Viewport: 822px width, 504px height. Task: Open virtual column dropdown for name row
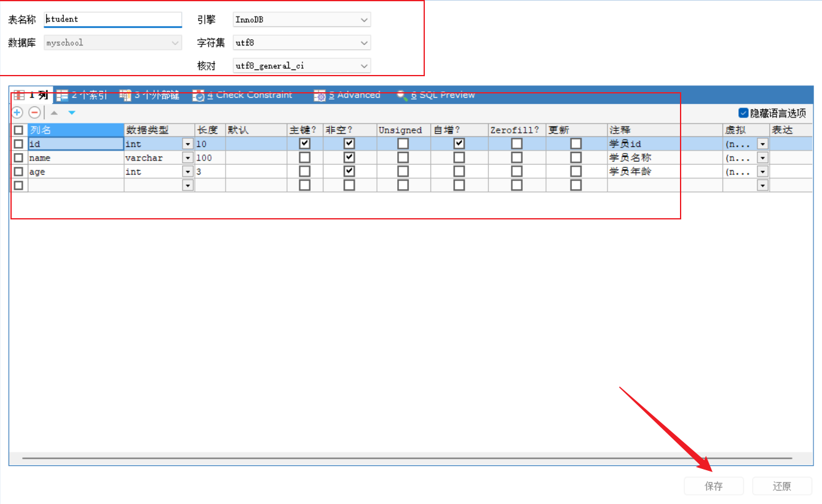pos(762,158)
